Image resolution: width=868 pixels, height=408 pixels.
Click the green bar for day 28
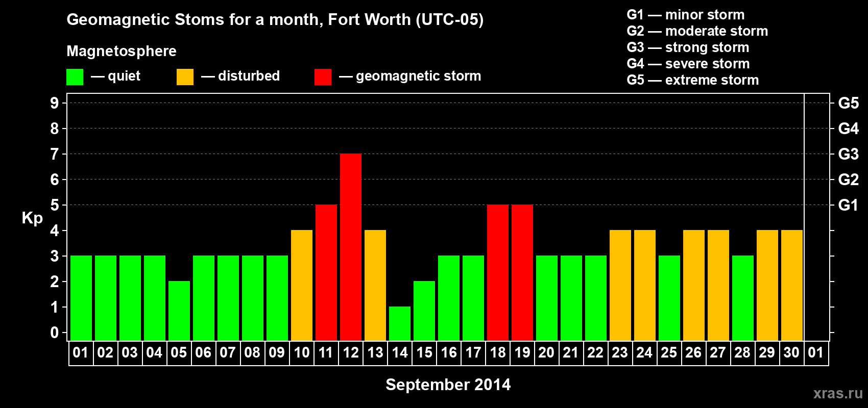[743, 298]
